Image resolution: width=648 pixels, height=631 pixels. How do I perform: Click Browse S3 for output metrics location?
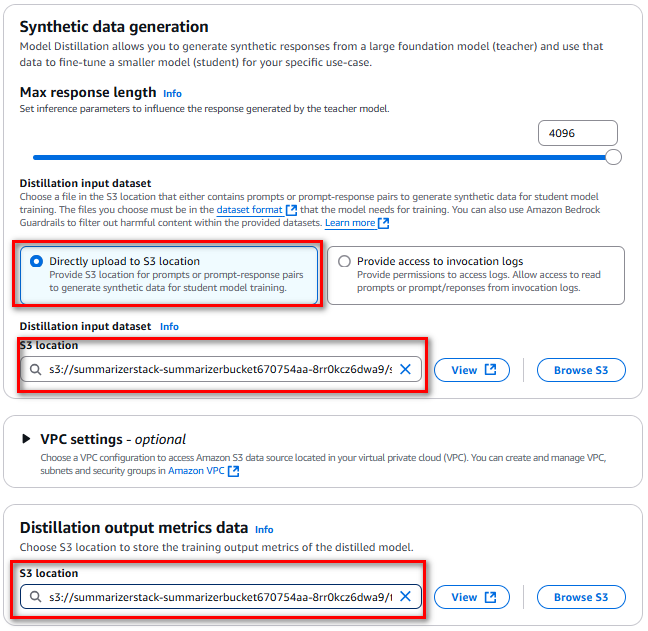click(x=581, y=597)
